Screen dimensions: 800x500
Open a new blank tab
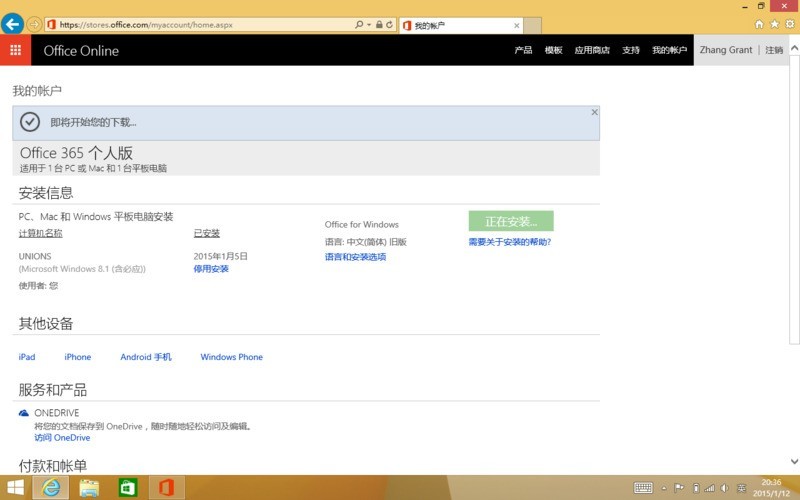[532, 26]
